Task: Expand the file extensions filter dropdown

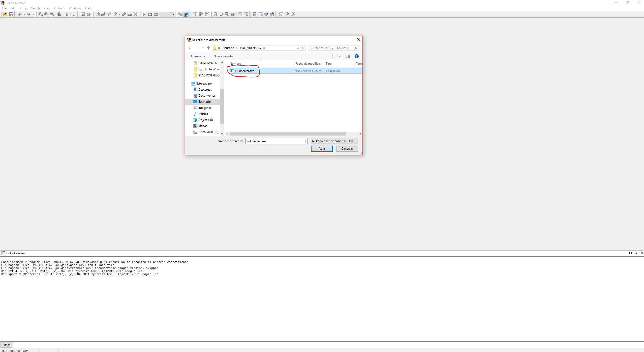Action: coord(334,141)
